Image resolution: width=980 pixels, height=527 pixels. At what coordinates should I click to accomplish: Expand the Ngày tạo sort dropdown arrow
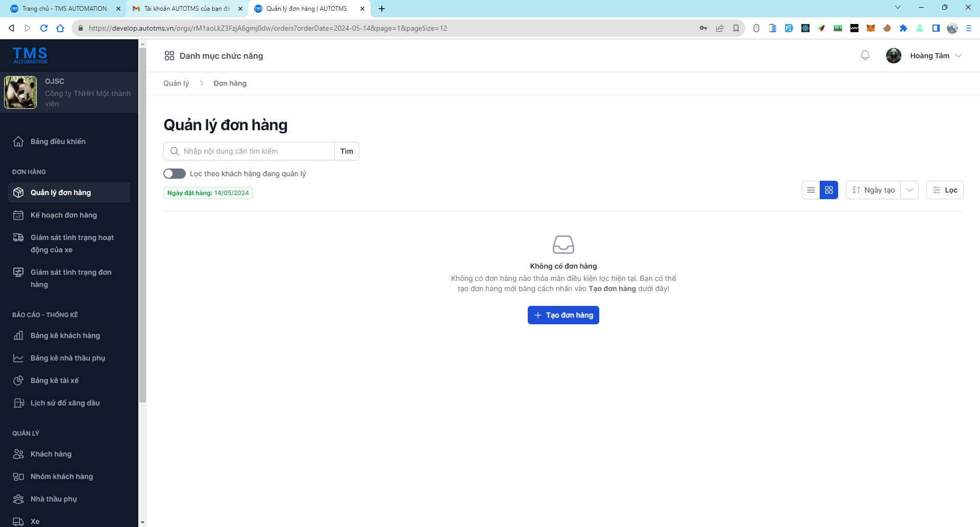coord(910,190)
